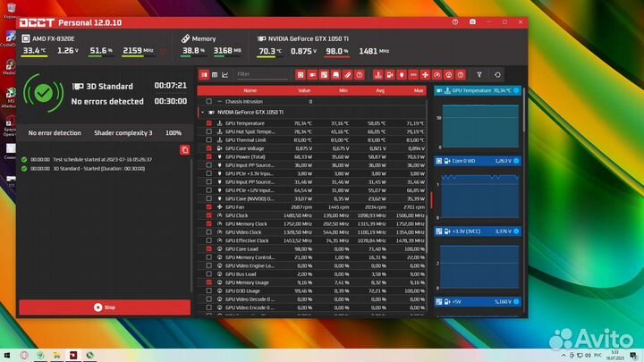
Task: Click the first red sensor-category toolbar icon
Action: click(x=300, y=75)
